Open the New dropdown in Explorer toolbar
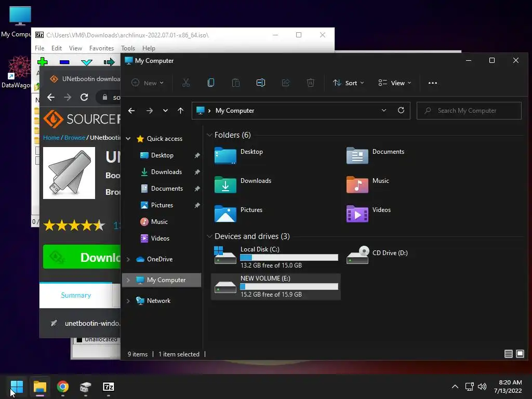The width and height of the screenshot is (532, 399). 148,83
